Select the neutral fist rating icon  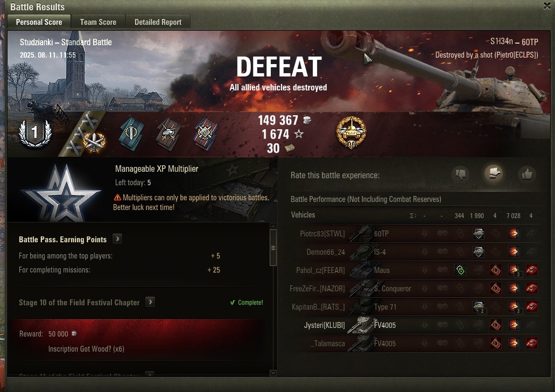coord(494,173)
